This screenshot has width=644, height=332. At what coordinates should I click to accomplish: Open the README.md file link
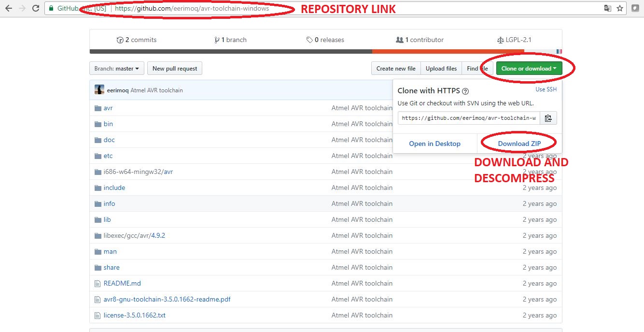pos(122,284)
